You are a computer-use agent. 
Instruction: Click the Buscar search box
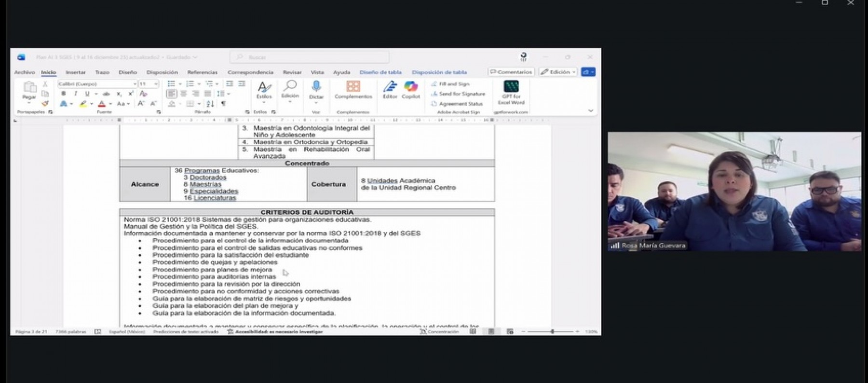pos(310,57)
